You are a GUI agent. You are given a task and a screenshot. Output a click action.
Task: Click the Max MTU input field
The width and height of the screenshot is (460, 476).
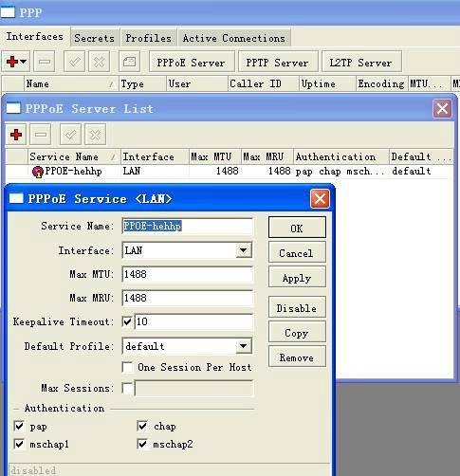pyautogui.click(x=187, y=274)
